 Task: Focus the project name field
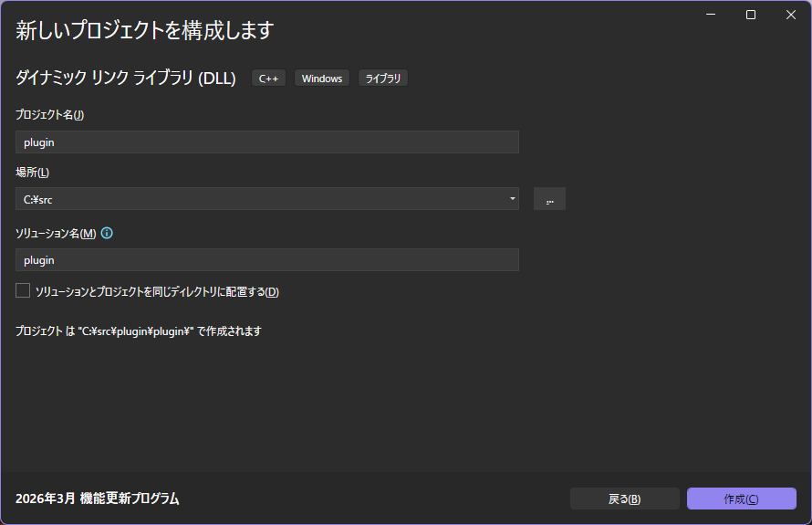click(267, 142)
